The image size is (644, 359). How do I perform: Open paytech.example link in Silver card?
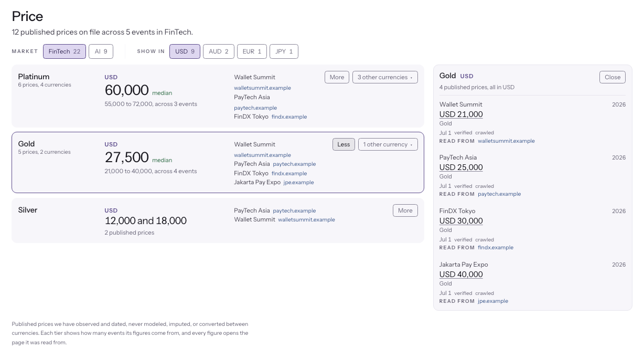click(294, 210)
